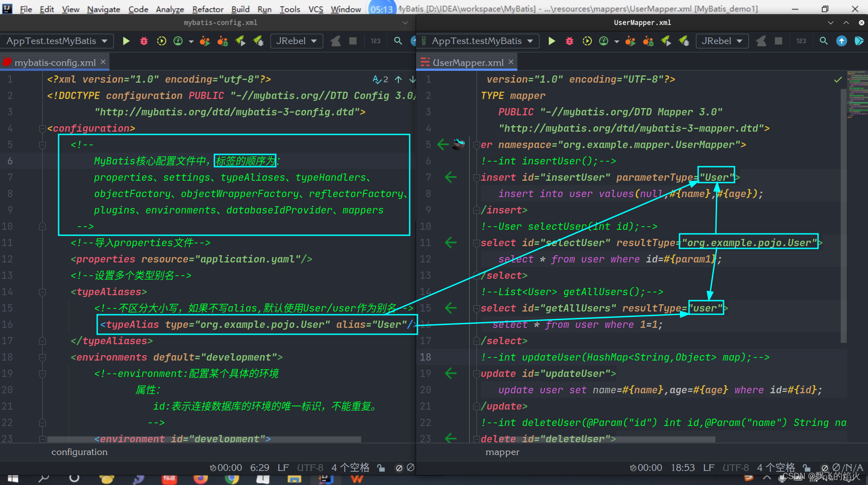The image size is (868, 485).
Task: Open Firefox from the taskbar
Action: click(200, 479)
